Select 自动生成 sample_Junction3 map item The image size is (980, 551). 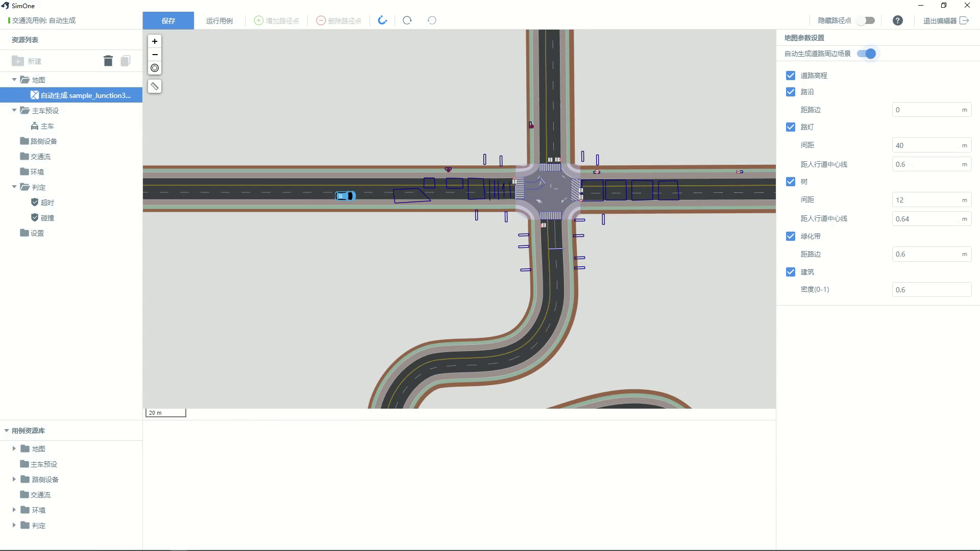(x=71, y=95)
